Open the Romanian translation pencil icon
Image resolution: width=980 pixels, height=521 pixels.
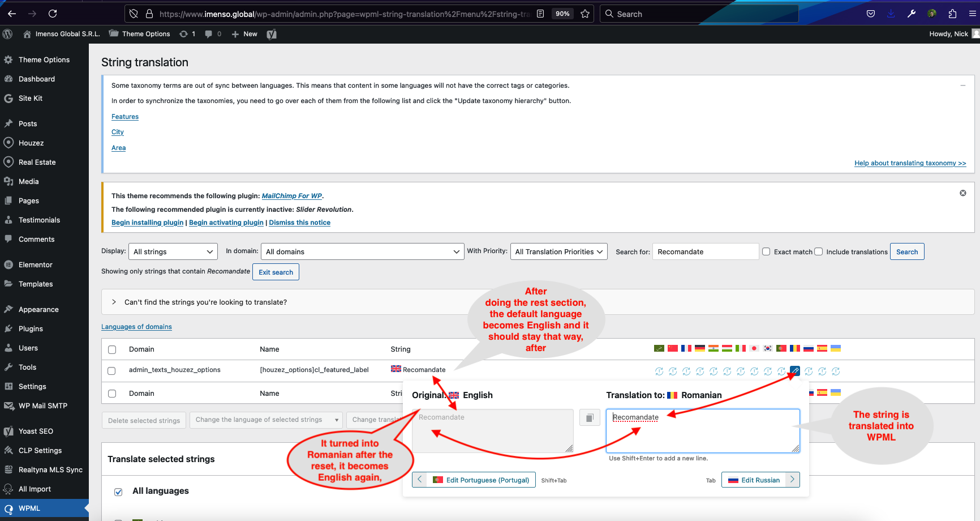click(x=795, y=371)
